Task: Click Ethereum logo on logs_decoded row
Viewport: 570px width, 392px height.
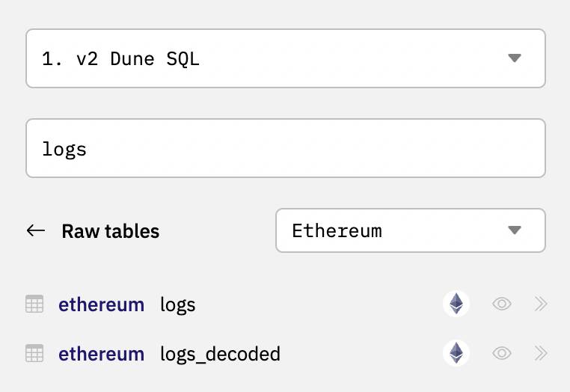Action: tap(456, 353)
